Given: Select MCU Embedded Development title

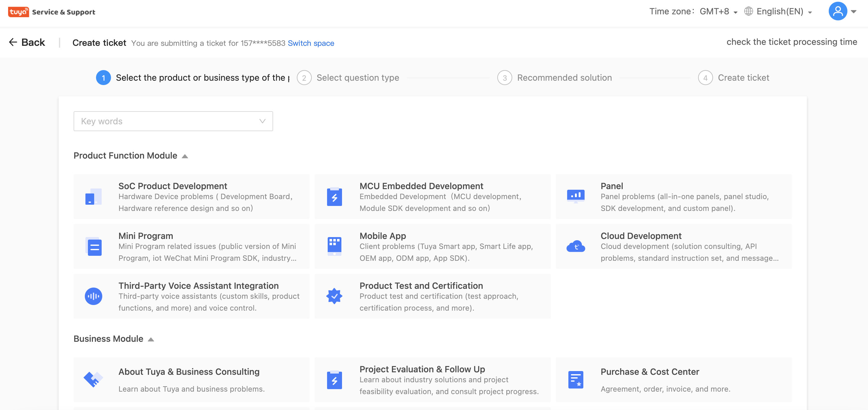Looking at the screenshot, I should pos(421,186).
